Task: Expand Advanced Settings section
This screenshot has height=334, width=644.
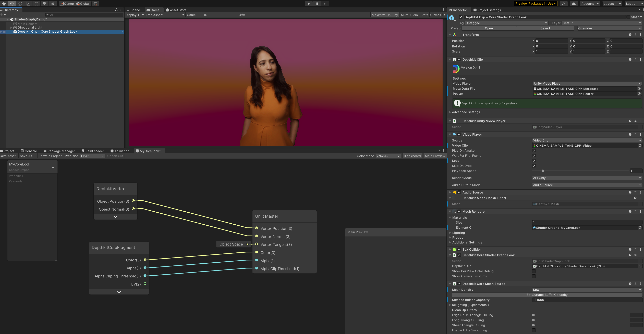Action: point(466,112)
